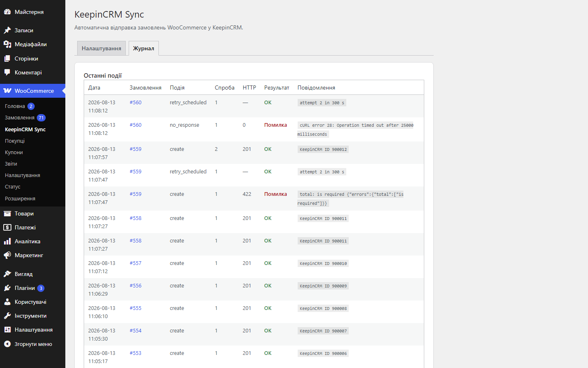Click the Сторінки pages icon

point(7,58)
